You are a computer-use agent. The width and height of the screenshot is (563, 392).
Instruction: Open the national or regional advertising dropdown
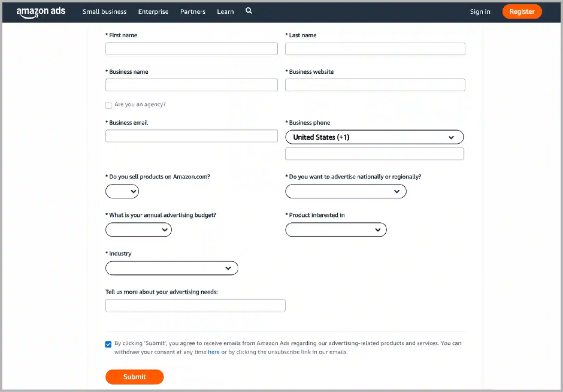pos(346,191)
